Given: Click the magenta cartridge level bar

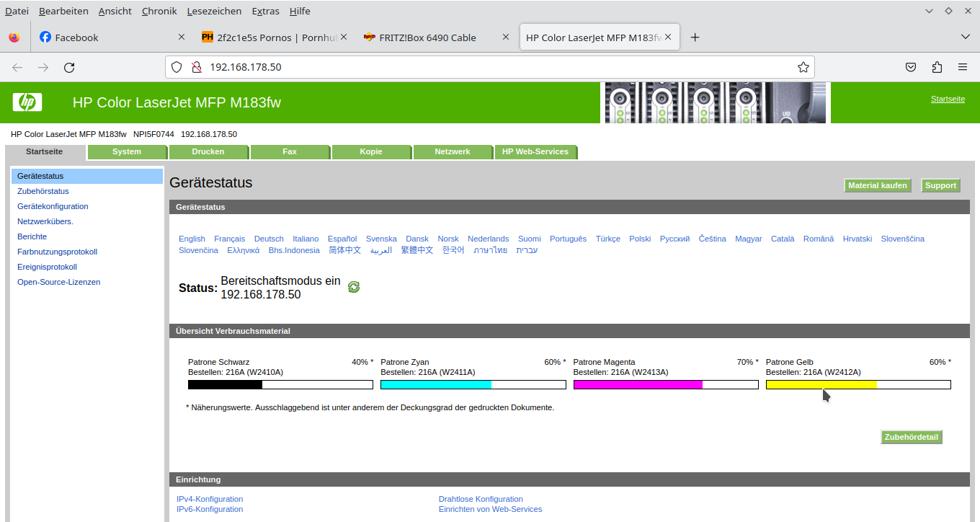Looking at the screenshot, I should pyautogui.click(x=665, y=384).
